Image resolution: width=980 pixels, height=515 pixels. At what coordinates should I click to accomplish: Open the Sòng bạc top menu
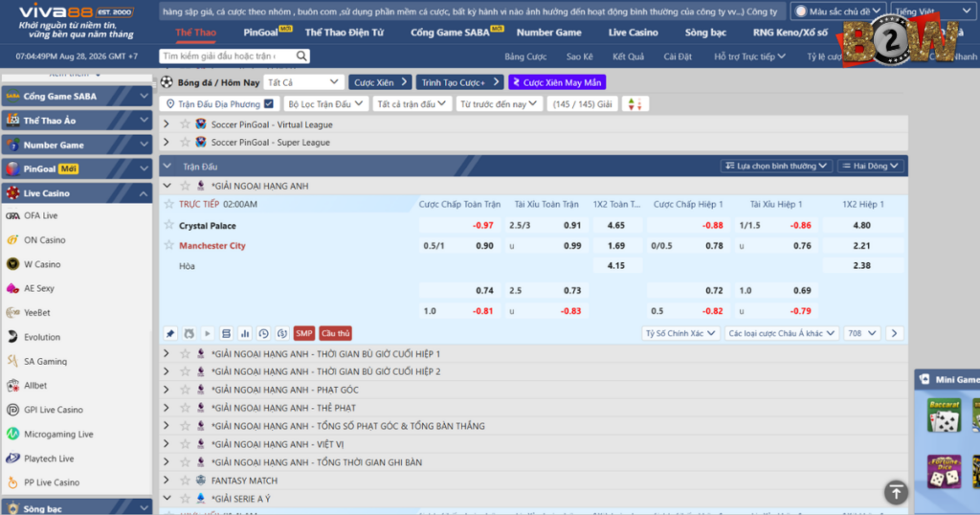[x=705, y=33]
